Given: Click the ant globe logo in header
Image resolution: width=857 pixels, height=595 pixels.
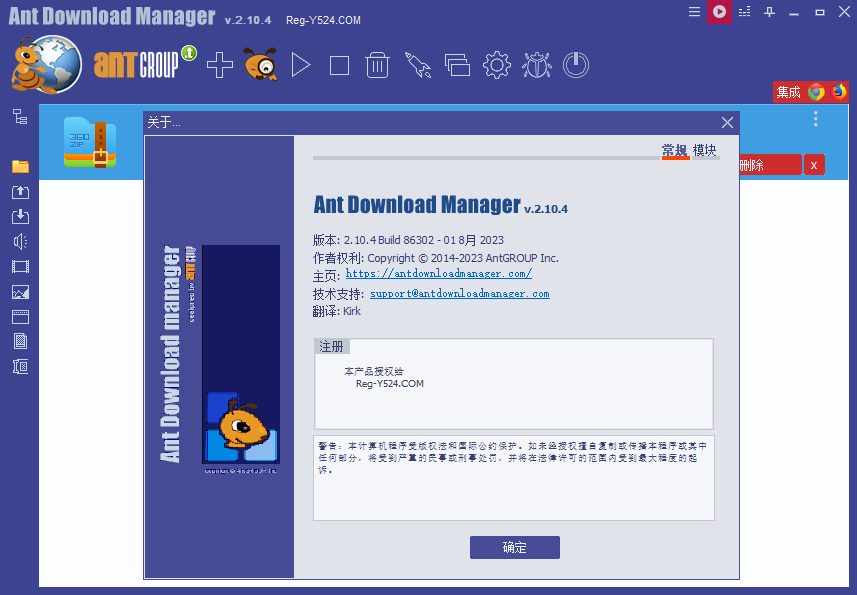Looking at the screenshot, I should point(46,64).
